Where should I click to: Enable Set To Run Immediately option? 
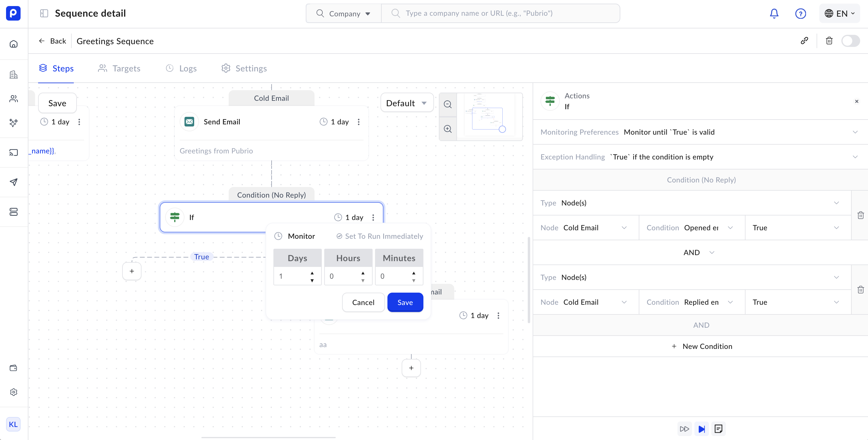pos(380,236)
